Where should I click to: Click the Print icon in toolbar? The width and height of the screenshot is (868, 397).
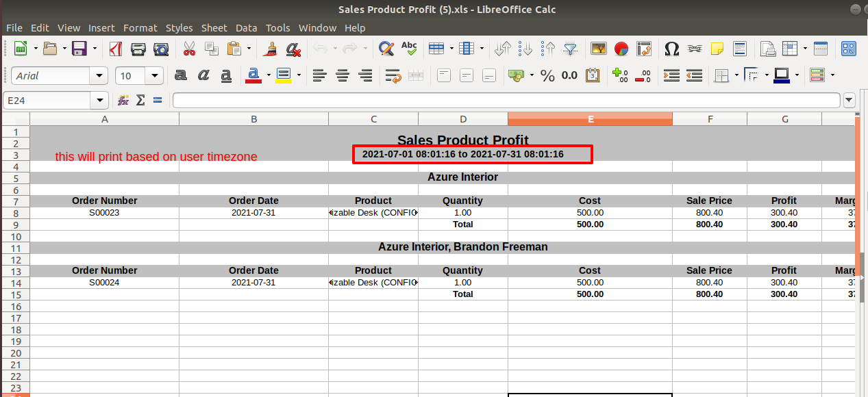click(138, 49)
